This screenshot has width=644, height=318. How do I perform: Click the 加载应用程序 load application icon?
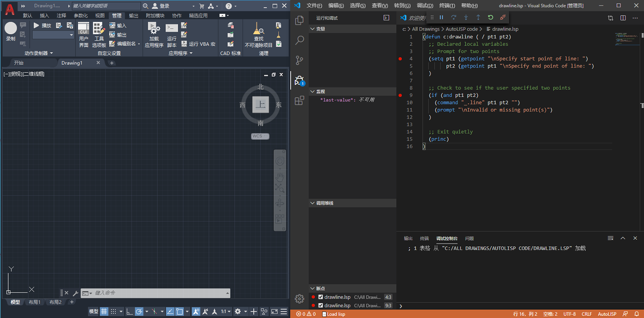[x=154, y=35]
